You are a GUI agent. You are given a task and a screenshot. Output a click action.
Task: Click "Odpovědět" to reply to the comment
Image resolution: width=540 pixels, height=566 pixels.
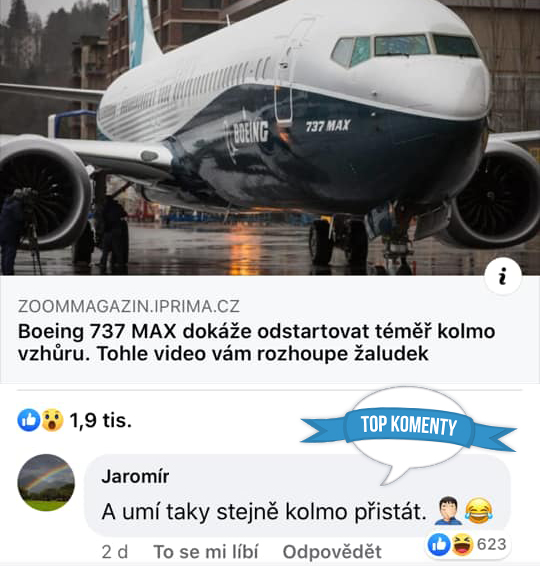[x=332, y=552]
